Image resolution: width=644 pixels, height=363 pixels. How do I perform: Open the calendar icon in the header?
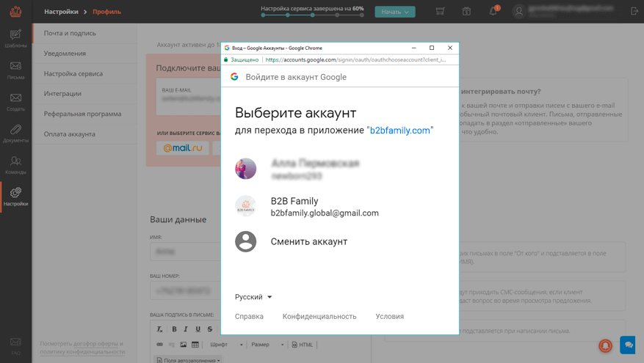466,12
